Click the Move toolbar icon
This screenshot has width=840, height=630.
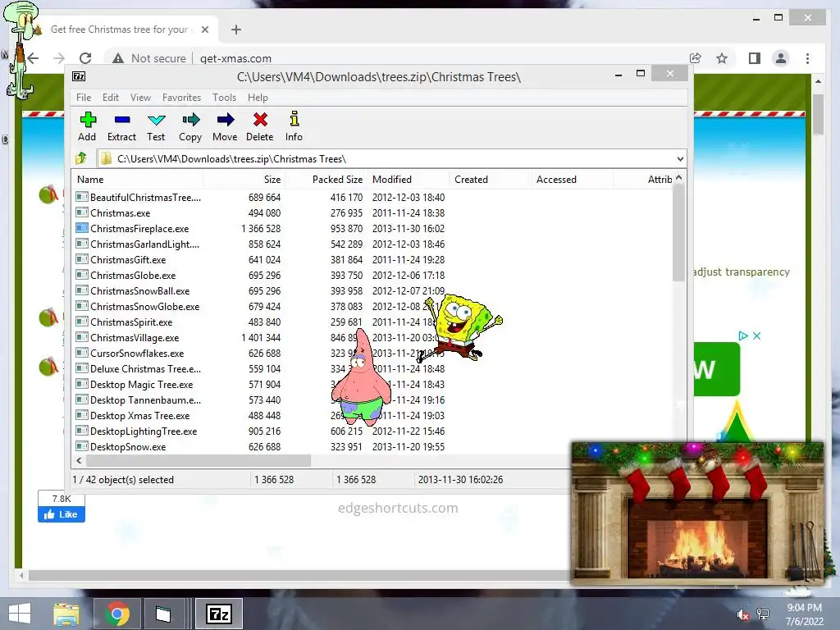click(x=225, y=120)
